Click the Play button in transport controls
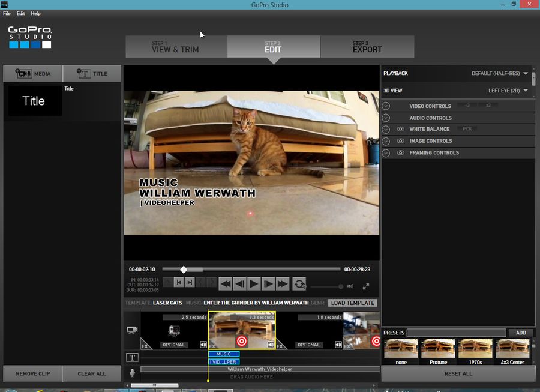 pyautogui.click(x=253, y=284)
